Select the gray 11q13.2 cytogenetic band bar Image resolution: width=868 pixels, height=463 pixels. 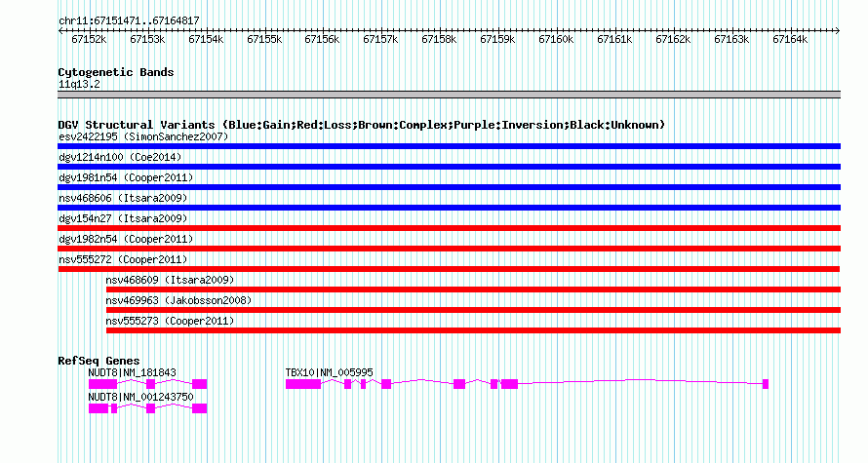(x=449, y=96)
